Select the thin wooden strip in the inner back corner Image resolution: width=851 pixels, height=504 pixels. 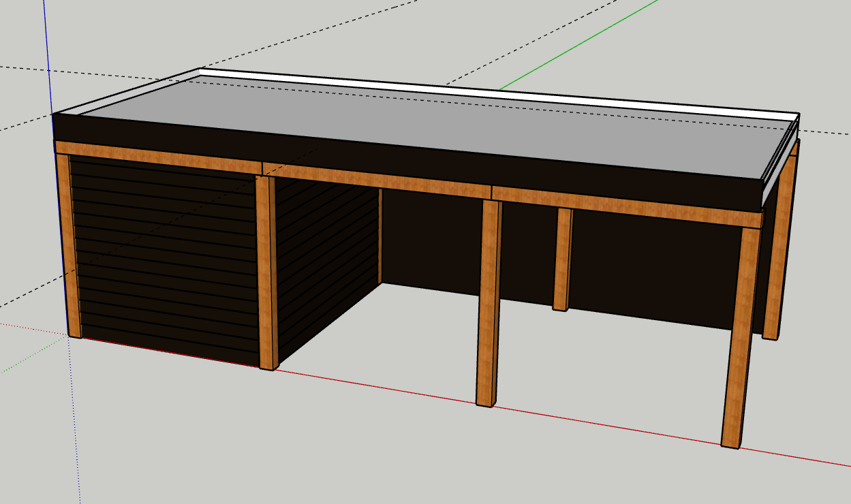pyautogui.click(x=380, y=235)
